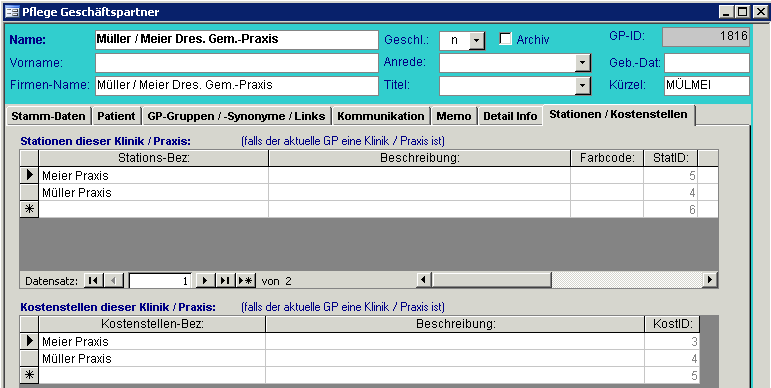
Task: Switch to the Kommunikation tab
Action: [381, 117]
